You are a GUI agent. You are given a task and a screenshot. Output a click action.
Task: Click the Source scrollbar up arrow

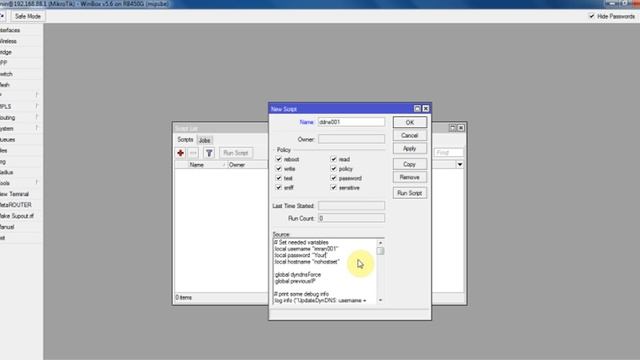coord(380,243)
